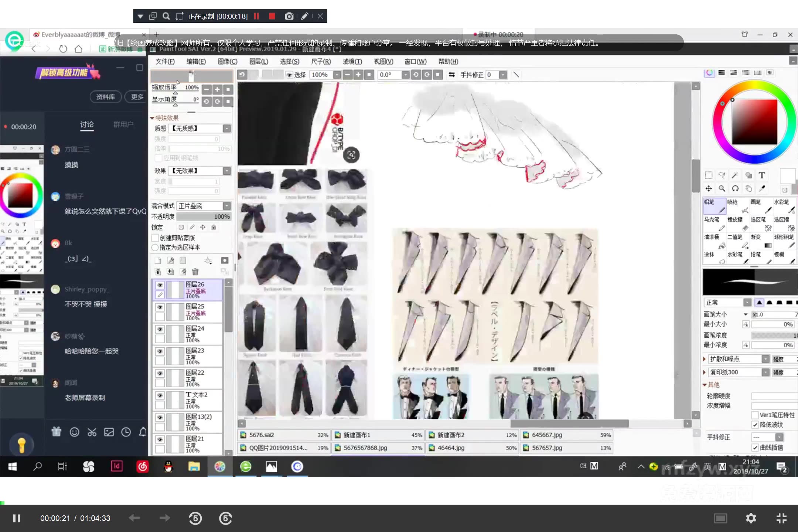798x532 pixels.
Task: Click the 资料库 button
Action: pyautogui.click(x=105, y=97)
